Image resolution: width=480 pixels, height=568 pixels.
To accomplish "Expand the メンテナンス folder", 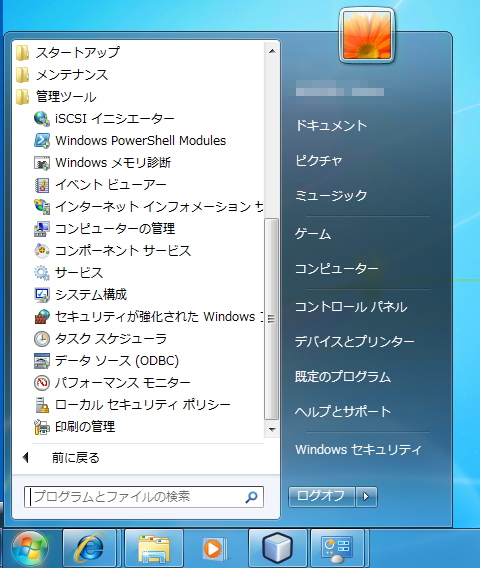I will point(62,75).
